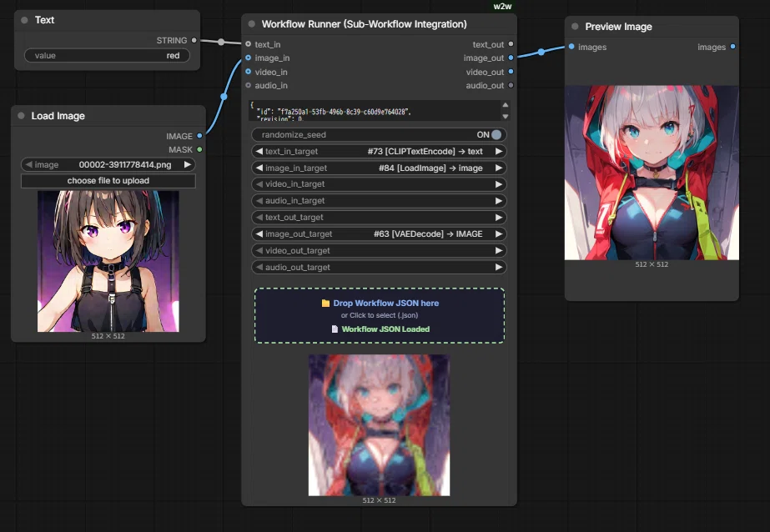Toggle the randomize_seed switch off

click(x=496, y=134)
